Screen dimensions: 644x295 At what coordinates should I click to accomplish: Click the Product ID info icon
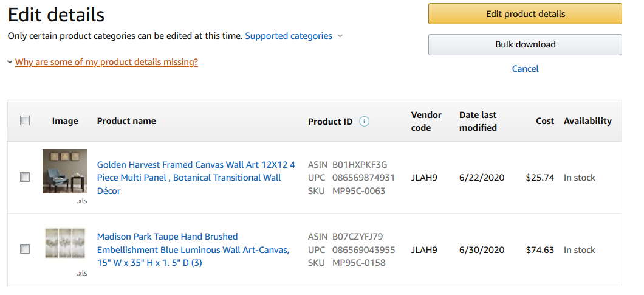click(364, 122)
